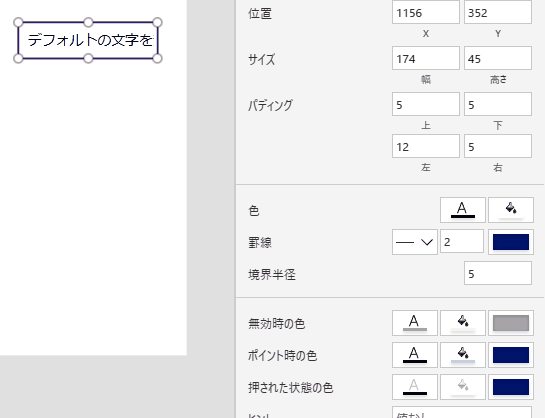Screen dimensions: 545x418
Task: Open the font color picker in 色 row
Action: (463, 210)
